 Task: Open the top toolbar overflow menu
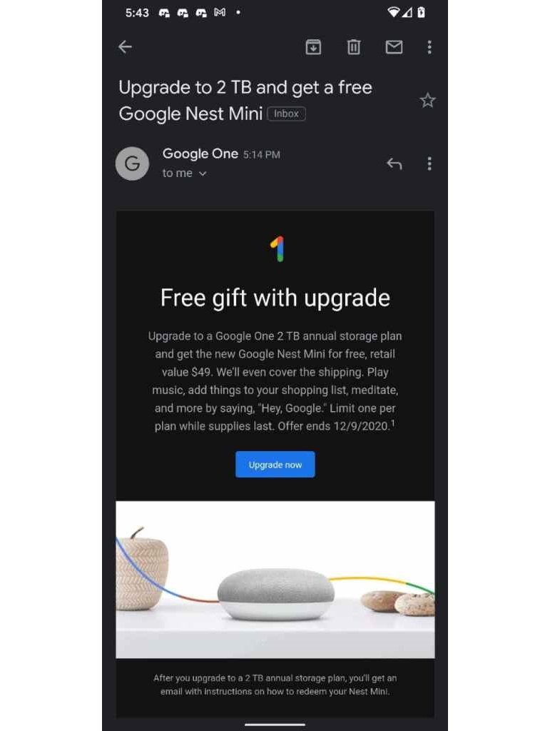click(x=429, y=47)
